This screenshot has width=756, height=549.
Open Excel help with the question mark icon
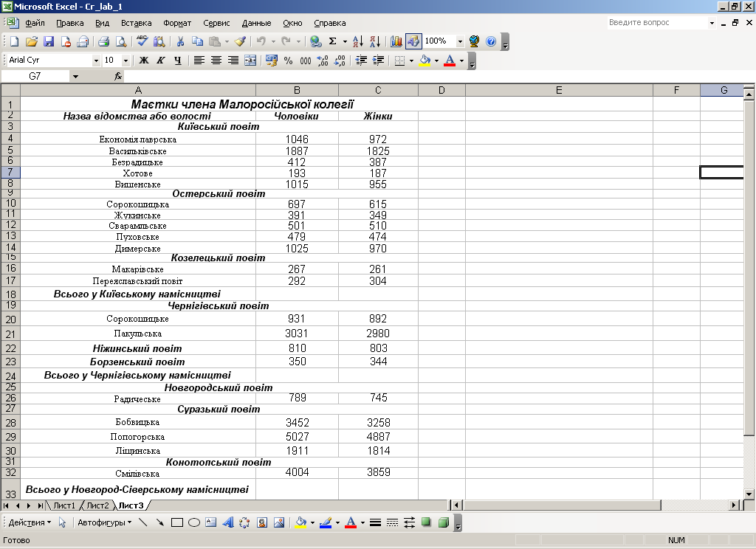coord(491,41)
